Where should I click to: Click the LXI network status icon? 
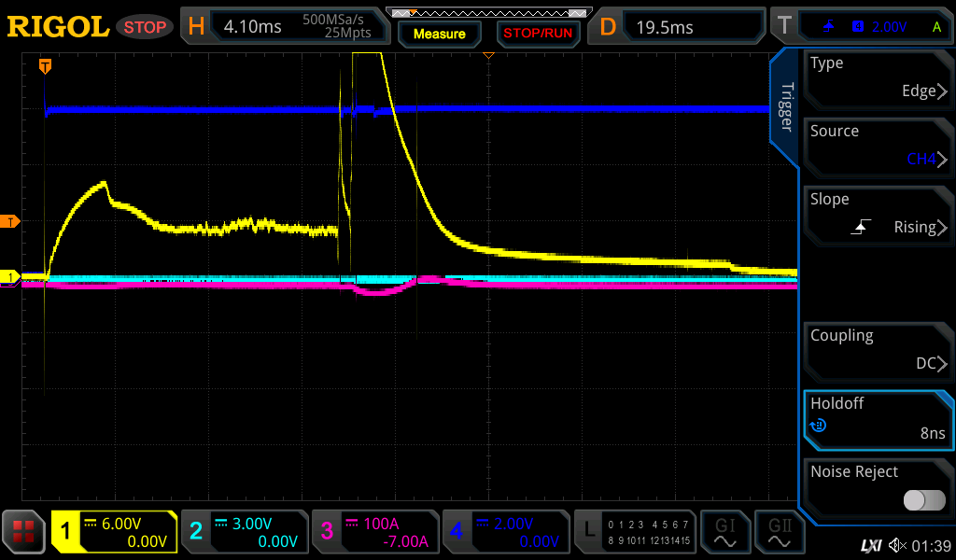tap(871, 544)
